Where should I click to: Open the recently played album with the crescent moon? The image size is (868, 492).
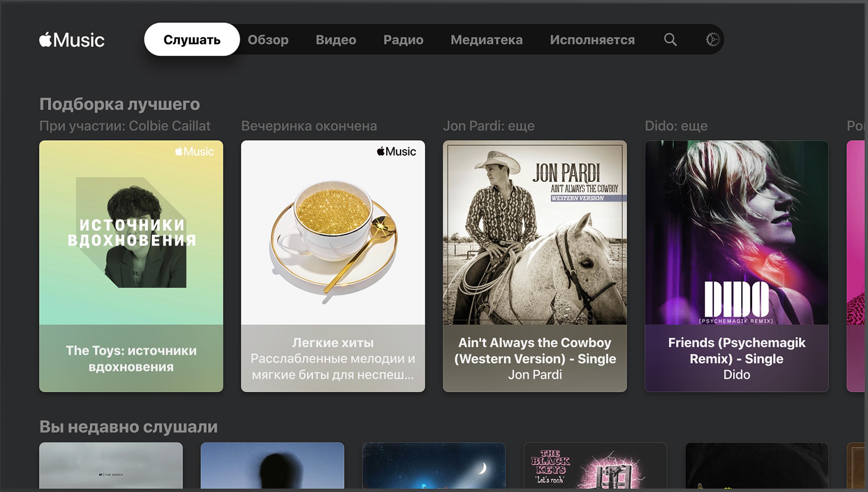[x=434, y=466]
